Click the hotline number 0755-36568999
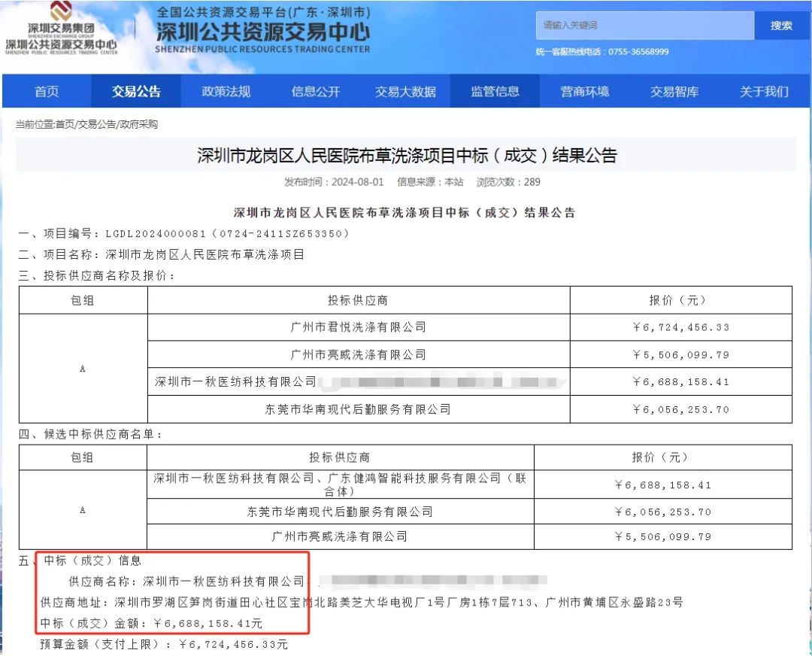The height and width of the screenshot is (656, 812). click(x=638, y=52)
